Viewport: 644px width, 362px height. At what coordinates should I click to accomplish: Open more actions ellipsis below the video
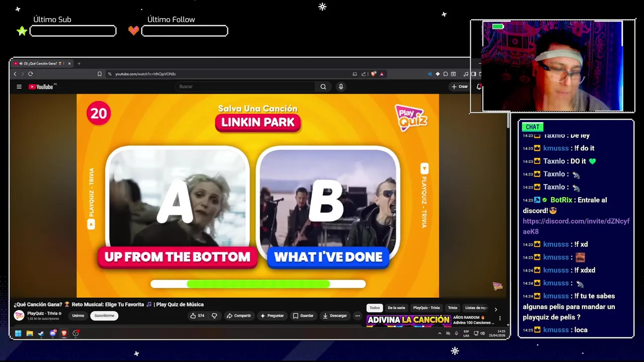[x=357, y=316]
